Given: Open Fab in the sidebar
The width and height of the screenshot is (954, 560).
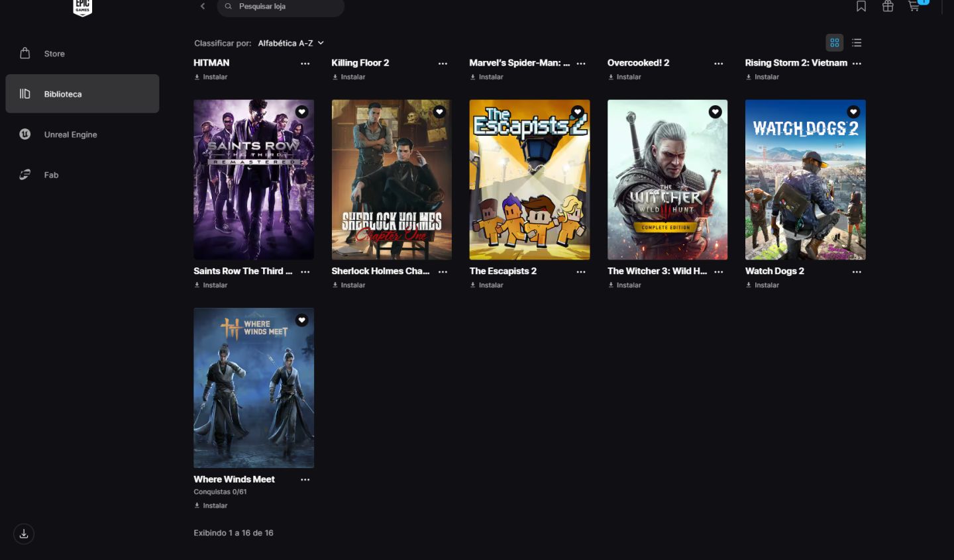Looking at the screenshot, I should point(82,175).
